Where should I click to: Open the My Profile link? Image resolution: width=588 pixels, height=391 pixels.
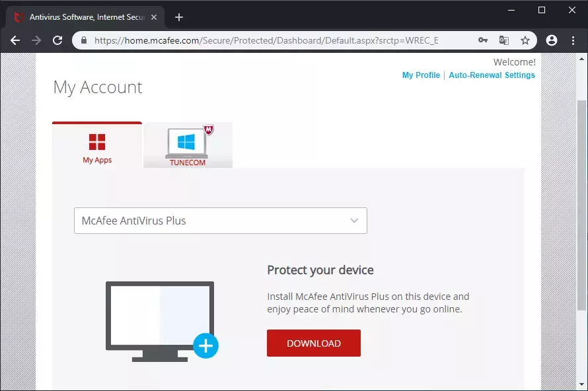[x=421, y=75]
